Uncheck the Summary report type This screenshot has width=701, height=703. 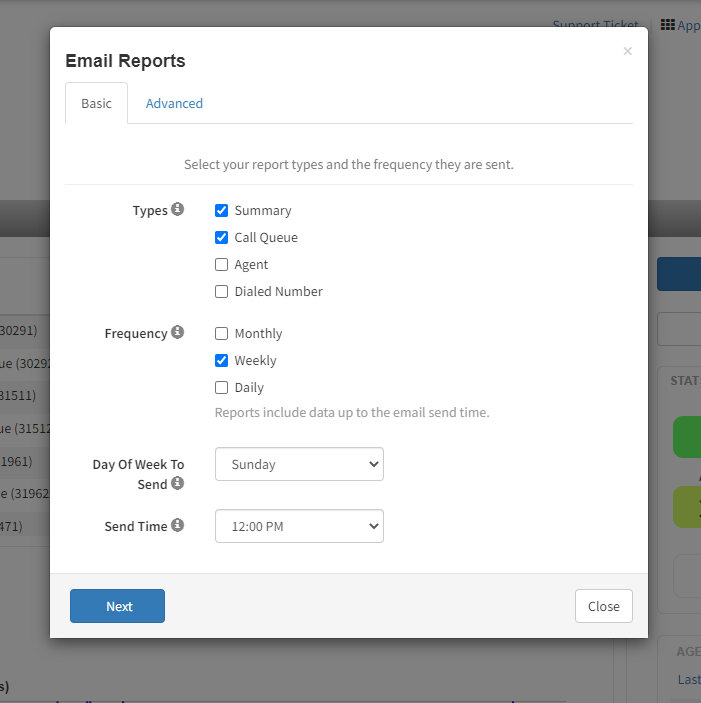click(221, 210)
